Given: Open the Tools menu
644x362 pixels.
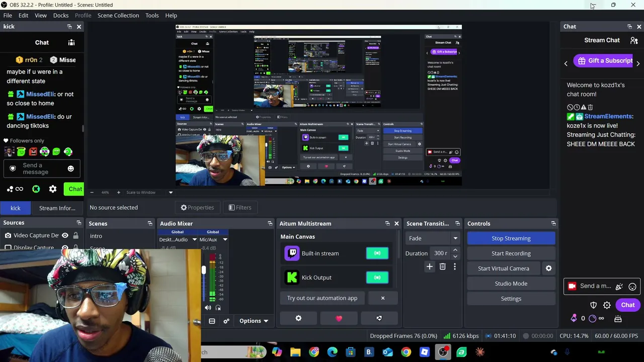Looking at the screenshot, I should 152,16.
